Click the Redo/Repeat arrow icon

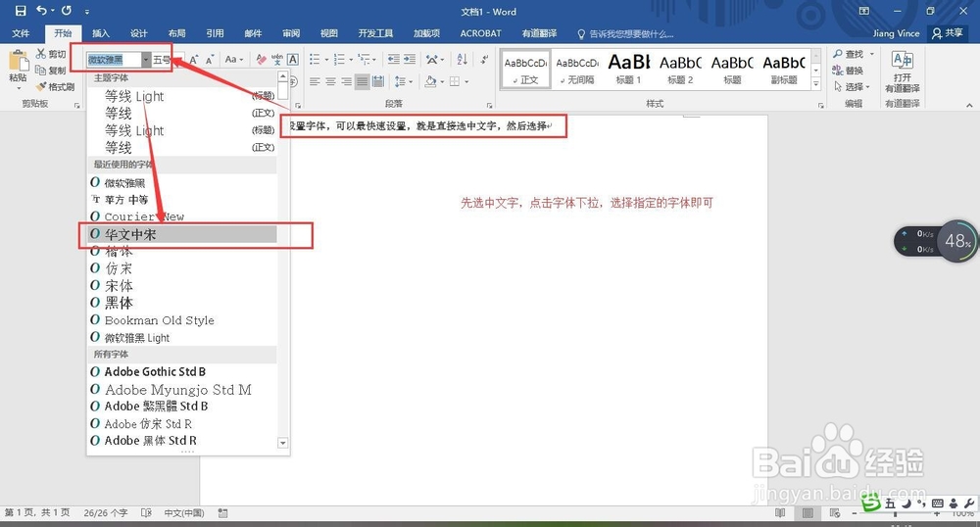[67, 11]
